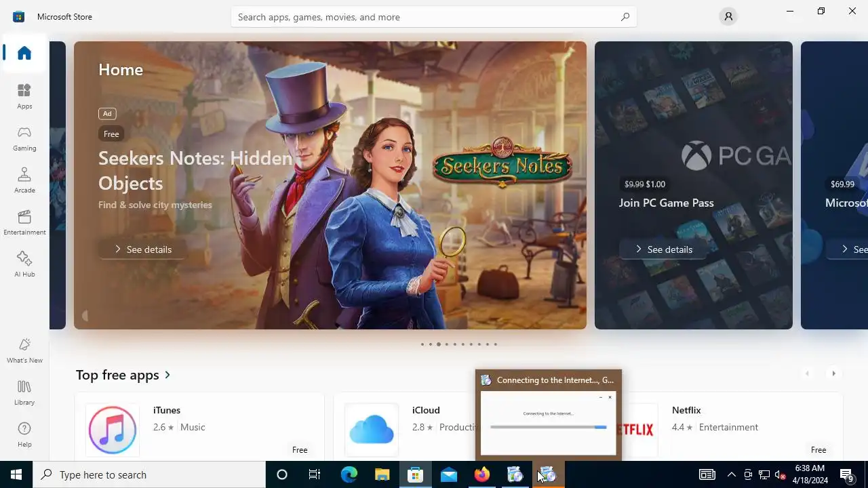Click the search magnifier icon
Viewport: 868px width, 488px height.
tap(625, 17)
